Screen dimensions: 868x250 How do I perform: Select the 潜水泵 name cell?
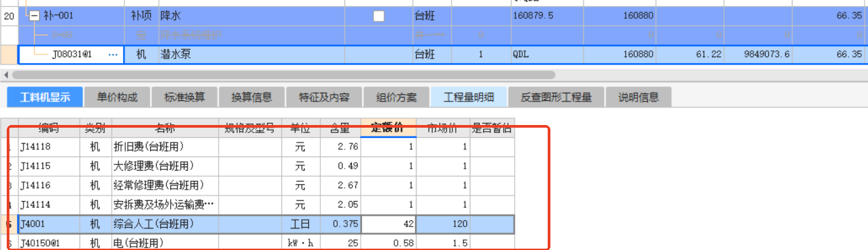pos(251,54)
